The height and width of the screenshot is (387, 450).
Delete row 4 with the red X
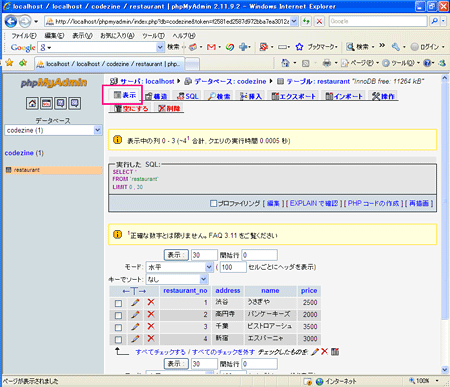pyautogui.click(x=151, y=338)
